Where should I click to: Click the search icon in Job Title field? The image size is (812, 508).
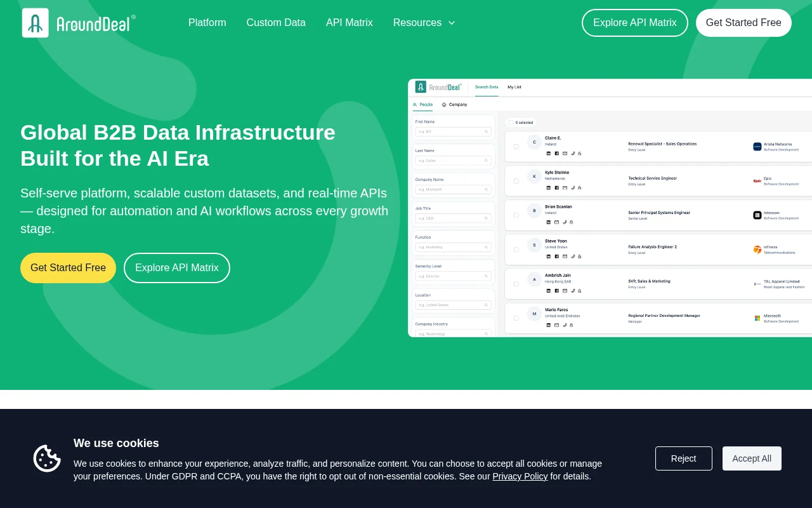click(x=487, y=218)
